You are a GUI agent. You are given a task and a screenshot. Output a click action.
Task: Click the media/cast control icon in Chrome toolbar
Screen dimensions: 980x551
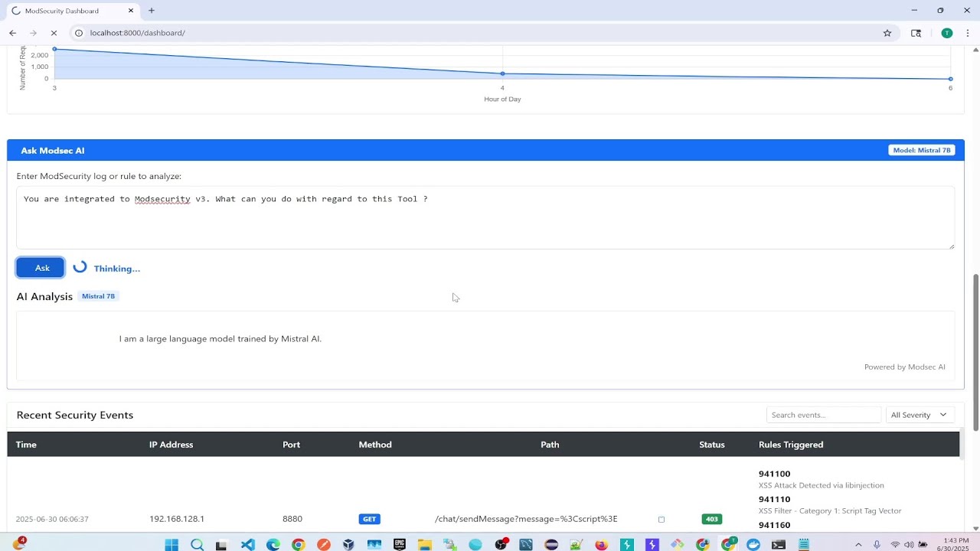916,33
